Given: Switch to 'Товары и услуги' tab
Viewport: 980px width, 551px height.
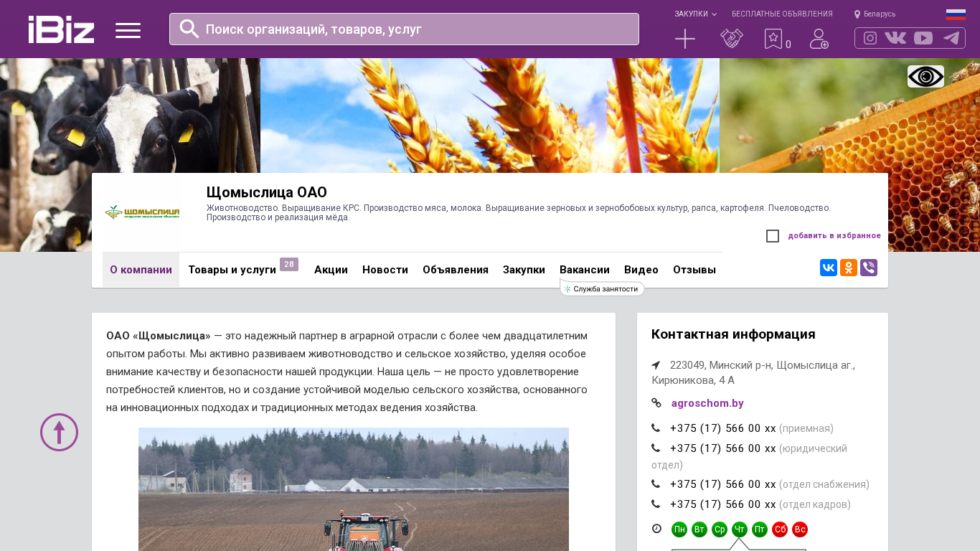Looking at the screenshot, I should pyautogui.click(x=232, y=270).
